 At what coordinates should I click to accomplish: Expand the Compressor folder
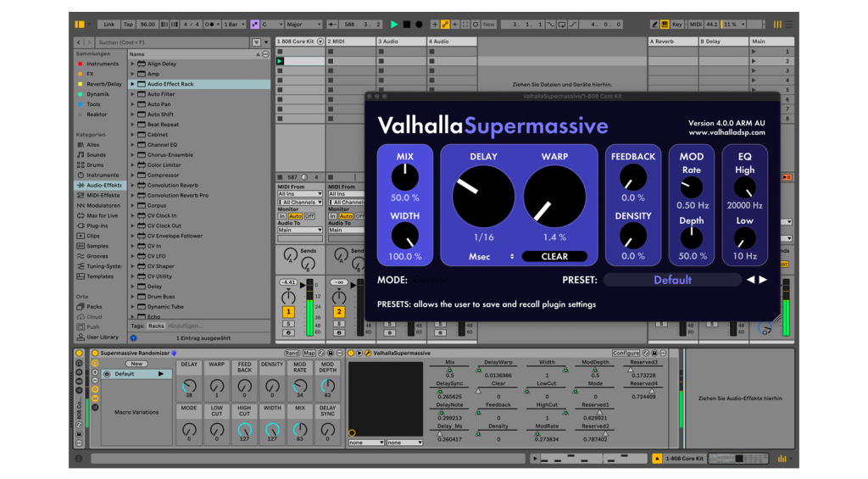point(132,175)
